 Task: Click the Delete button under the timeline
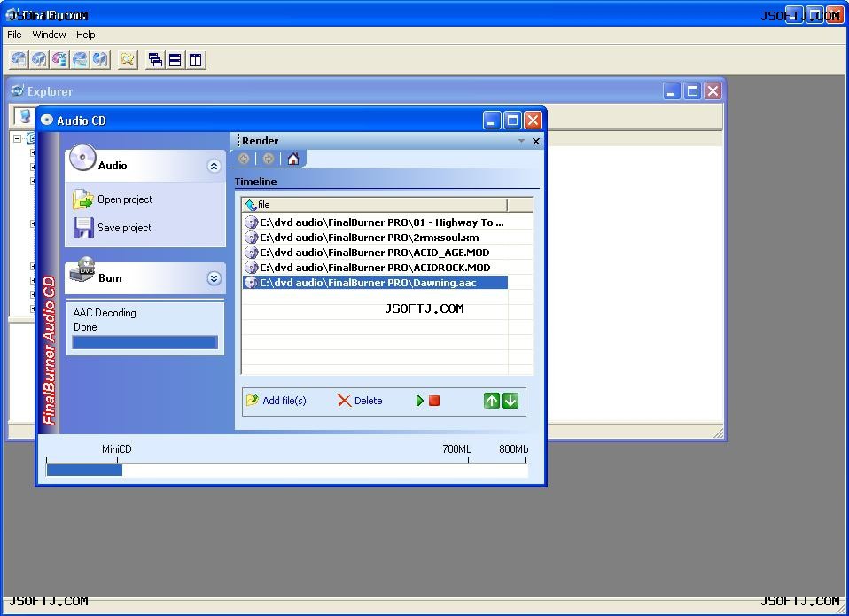click(x=360, y=401)
